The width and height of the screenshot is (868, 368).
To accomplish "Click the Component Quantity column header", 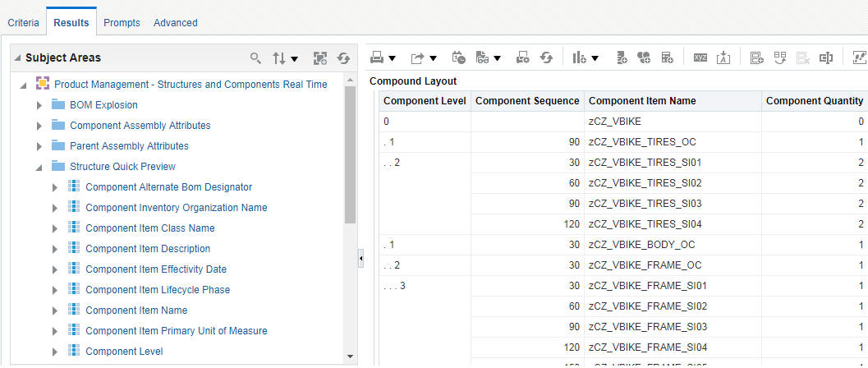I will coord(814,101).
